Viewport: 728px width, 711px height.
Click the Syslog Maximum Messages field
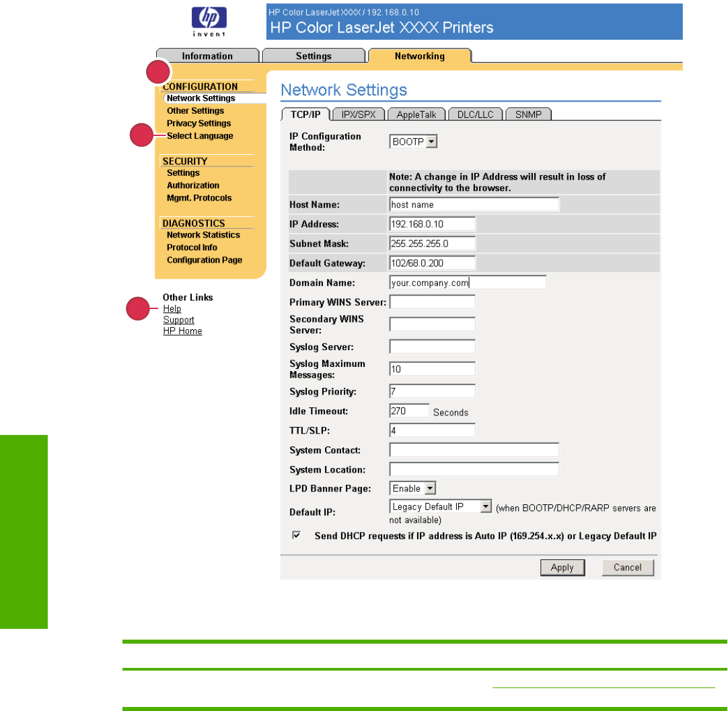point(432,369)
